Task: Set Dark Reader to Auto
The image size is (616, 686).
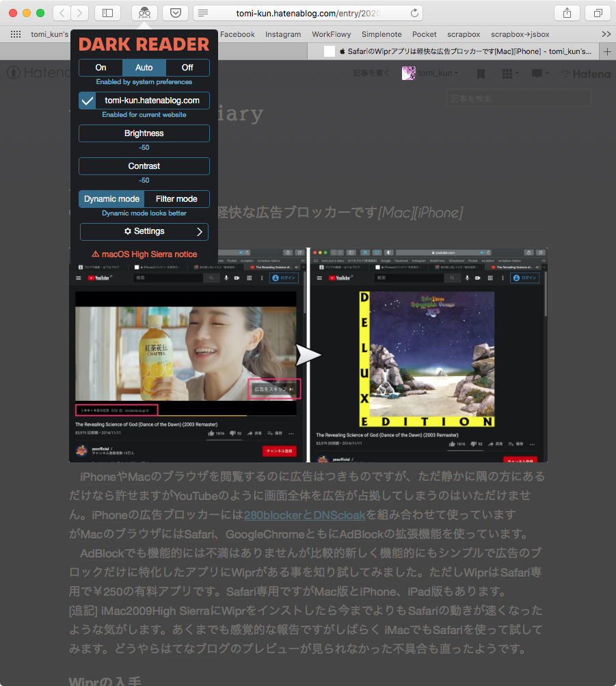Action: [x=144, y=68]
